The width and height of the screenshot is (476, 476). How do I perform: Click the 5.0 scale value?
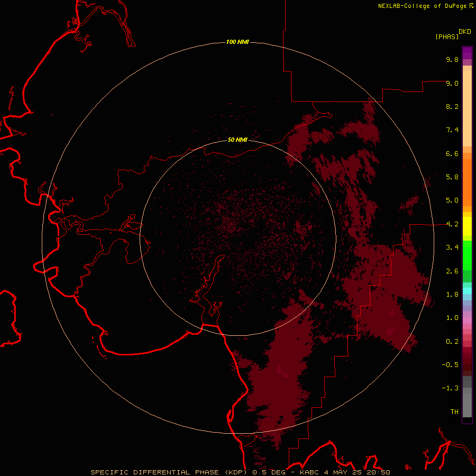tap(452, 200)
